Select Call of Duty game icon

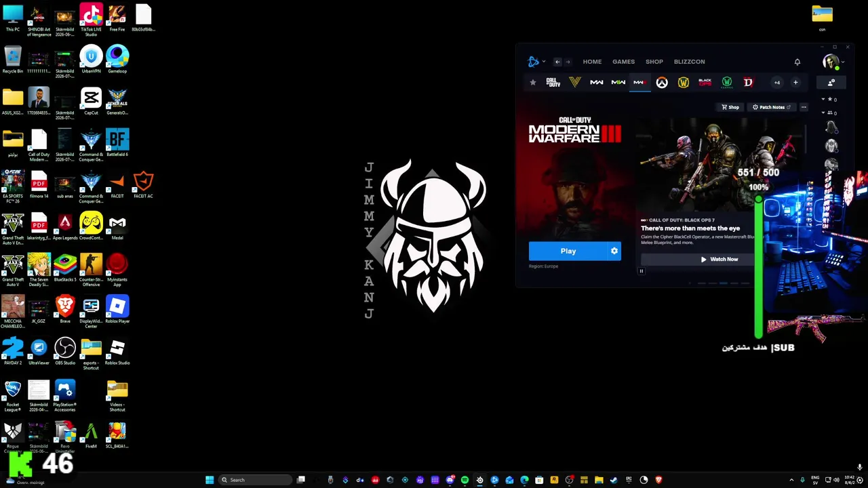(x=553, y=83)
